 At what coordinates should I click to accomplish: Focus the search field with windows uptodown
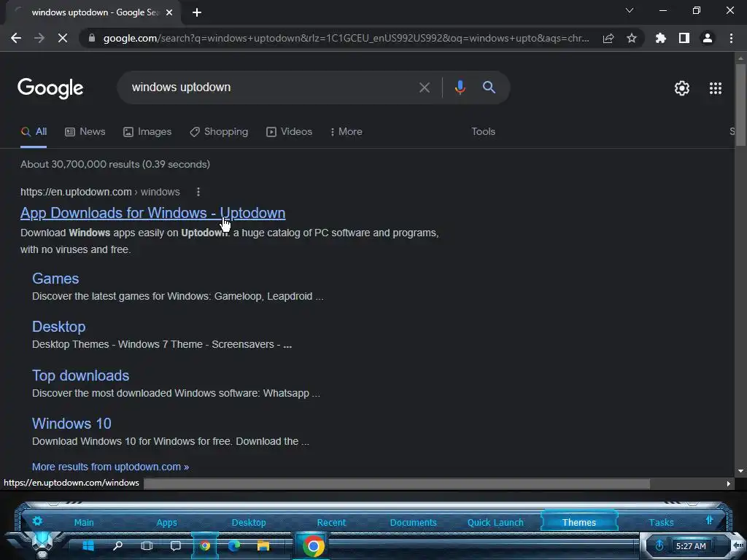click(x=271, y=87)
